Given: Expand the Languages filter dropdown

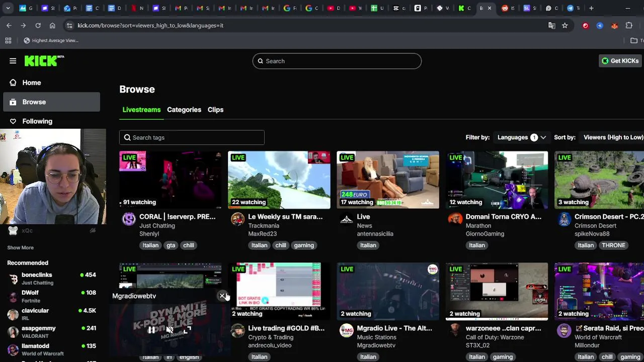Looking at the screenshot, I should (x=522, y=137).
